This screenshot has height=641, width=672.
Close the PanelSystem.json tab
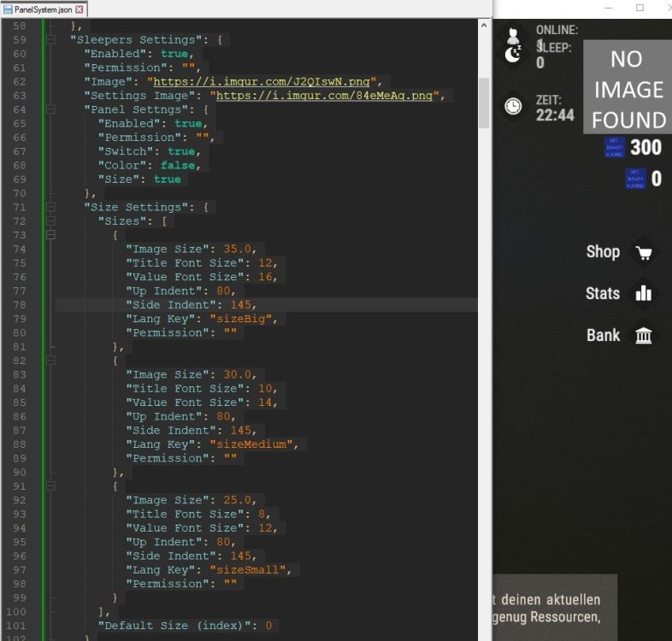tap(80, 9)
